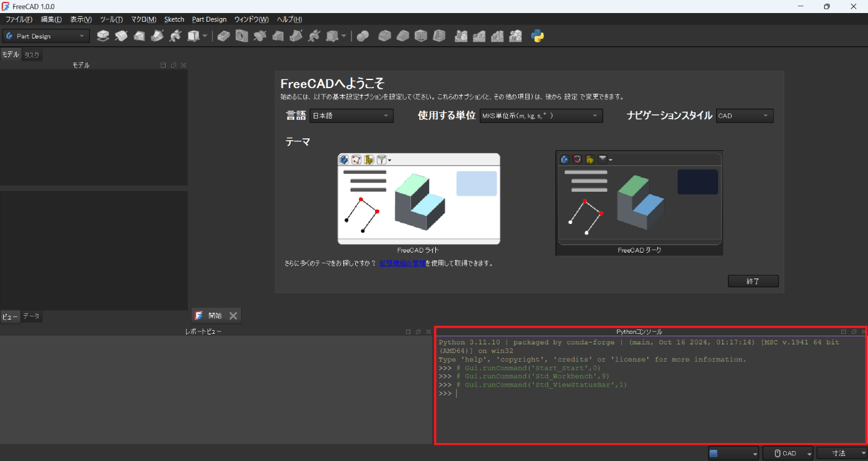This screenshot has height=461, width=868.
Task: Choose the Mirrored pattern tool
Action: [461, 36]
